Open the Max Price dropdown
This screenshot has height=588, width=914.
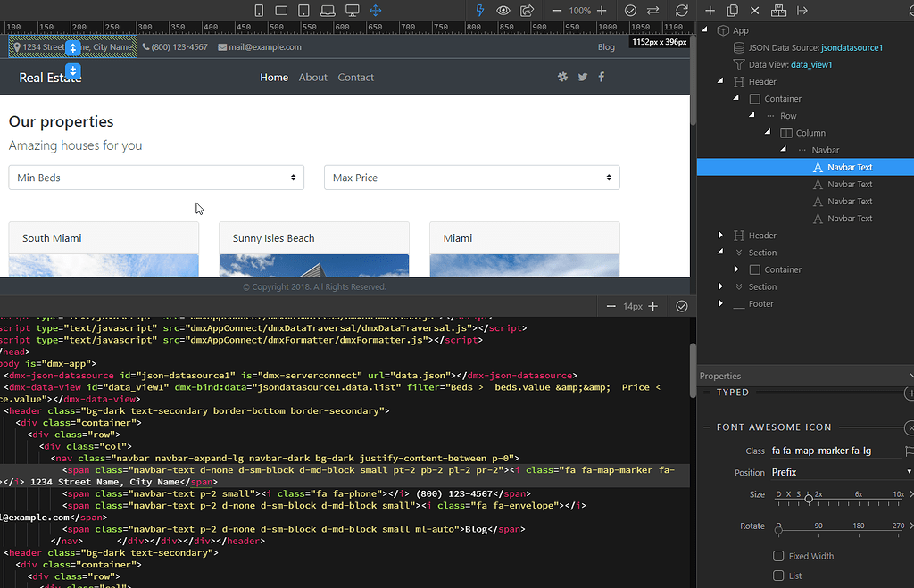point(472,178)
